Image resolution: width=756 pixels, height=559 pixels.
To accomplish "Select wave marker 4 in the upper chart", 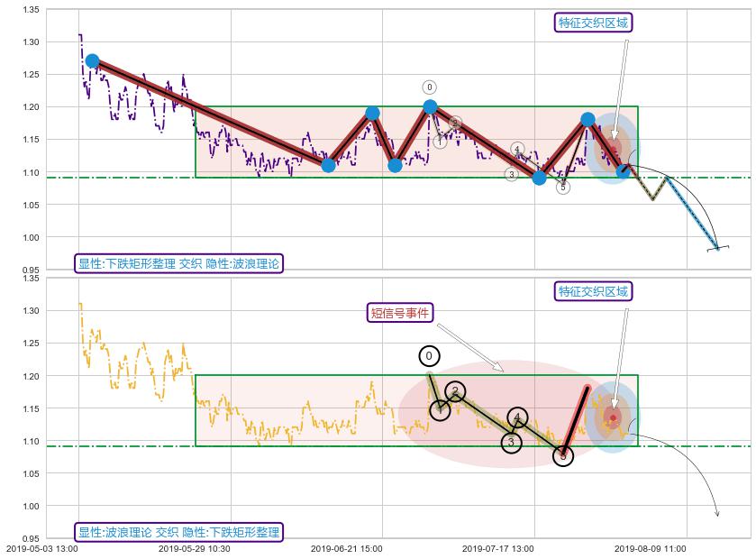I will [x=517, y=149].
